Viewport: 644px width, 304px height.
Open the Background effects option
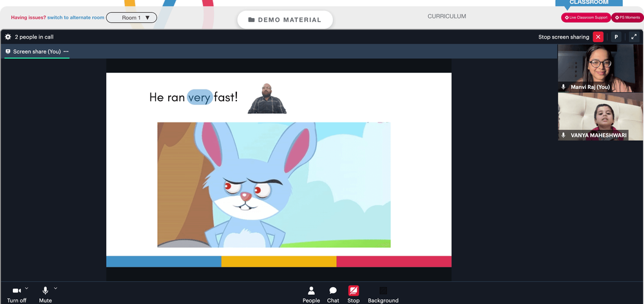pos(383,295)
